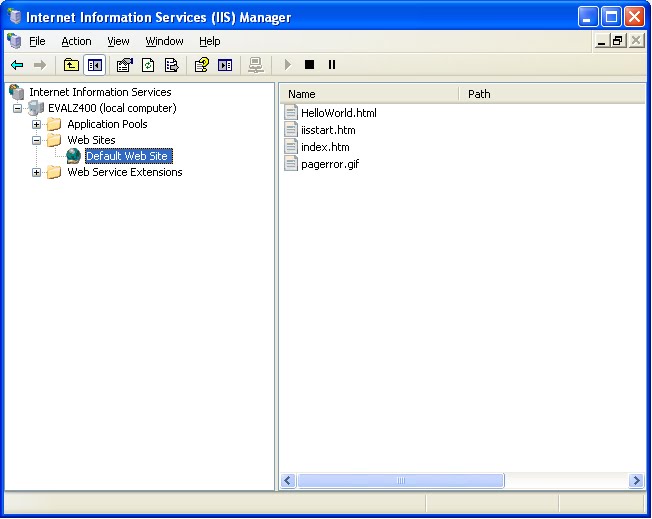Click the HelloWorld.html file icon
The image size is (652, 519).
coord(291,113)
